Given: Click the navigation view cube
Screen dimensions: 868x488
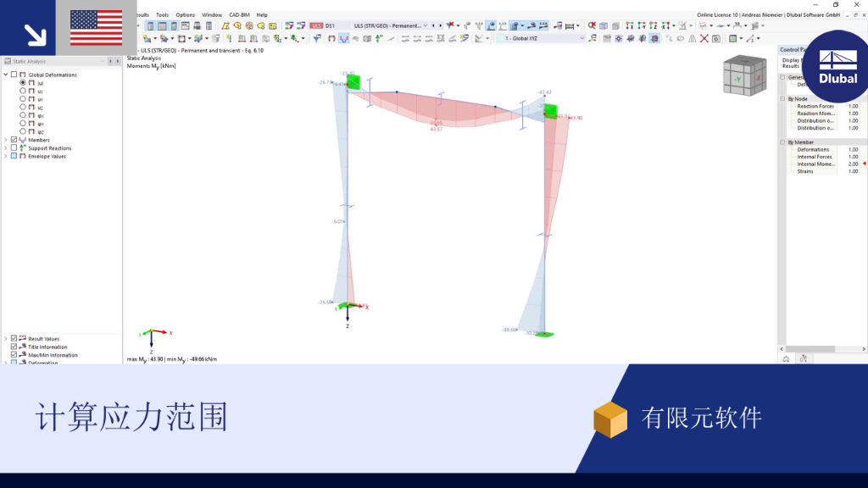Looking at the screenshot, I should click(x=745, y=75).
